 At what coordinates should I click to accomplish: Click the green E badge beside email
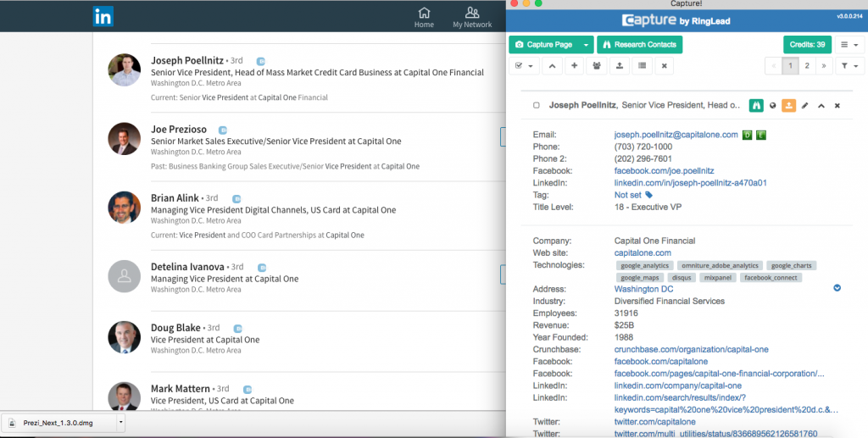pyautogui.click(x=761, y=135)
